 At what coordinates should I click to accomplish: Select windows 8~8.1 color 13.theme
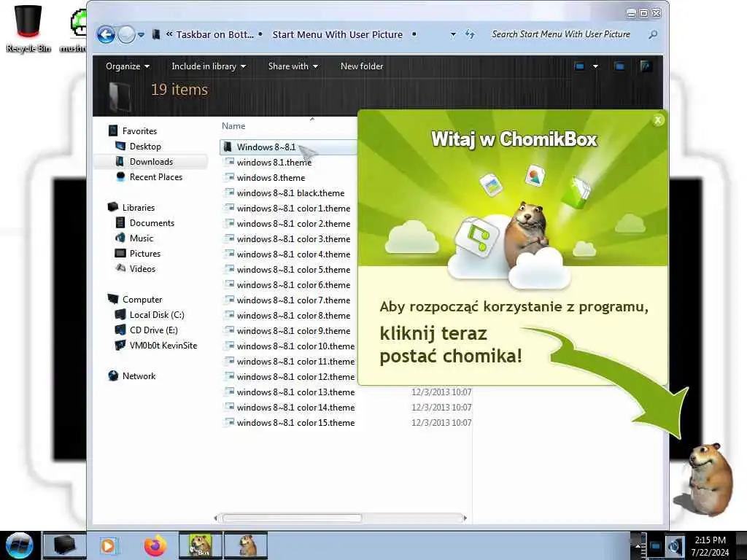click(x=295, y=392)
